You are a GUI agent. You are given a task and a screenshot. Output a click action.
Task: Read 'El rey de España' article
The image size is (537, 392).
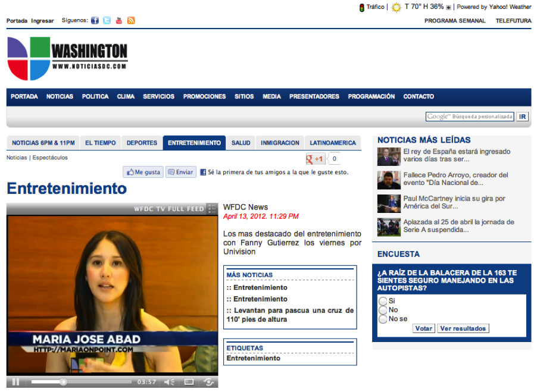457,155
